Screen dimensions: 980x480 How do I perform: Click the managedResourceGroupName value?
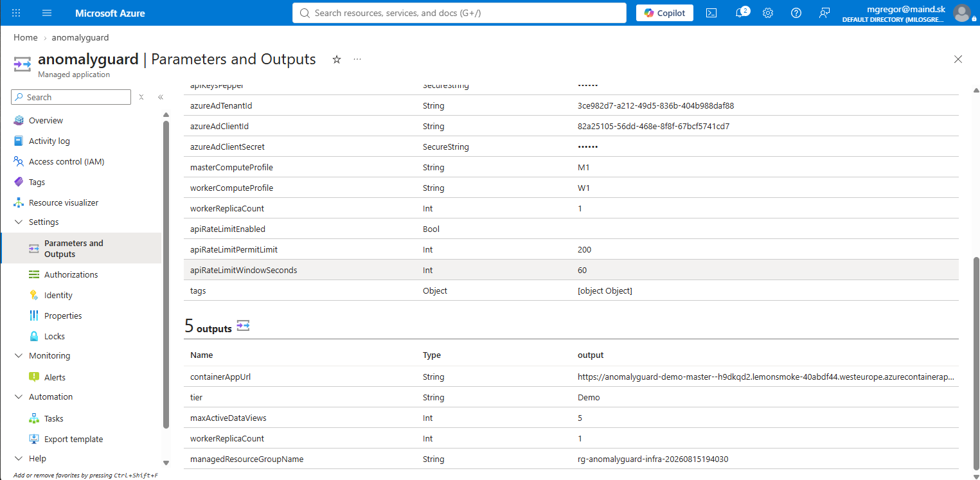click(653, 459)
